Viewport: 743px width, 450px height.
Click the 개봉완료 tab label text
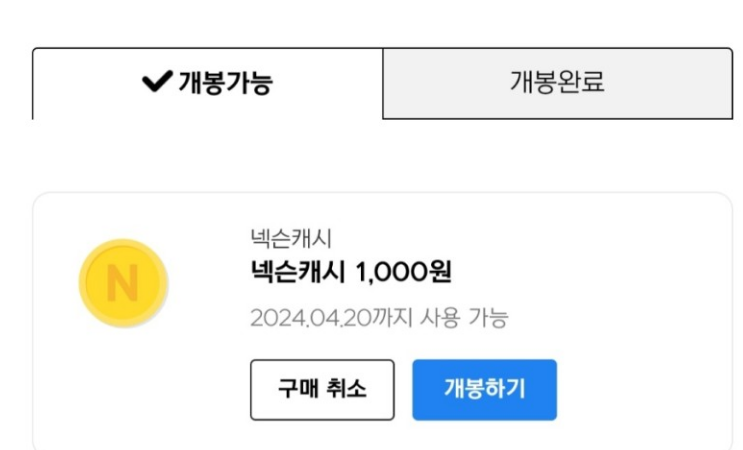(x=557, y=84)
